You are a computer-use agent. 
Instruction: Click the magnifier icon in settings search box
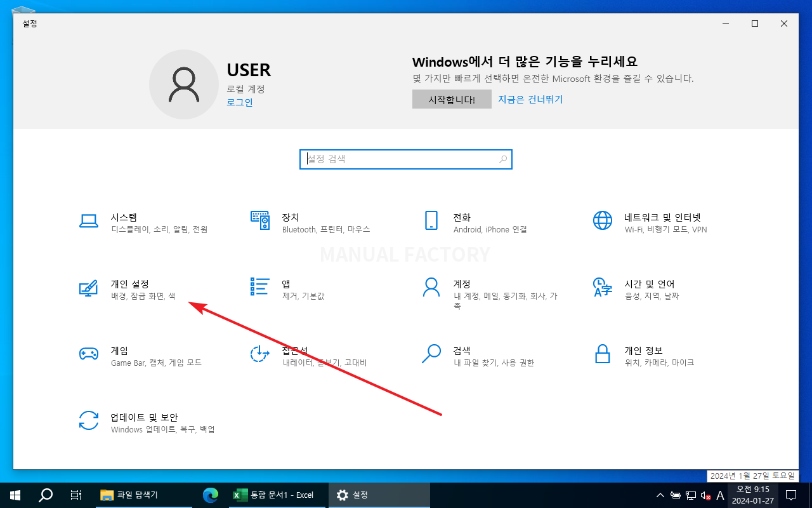point(503,159)
